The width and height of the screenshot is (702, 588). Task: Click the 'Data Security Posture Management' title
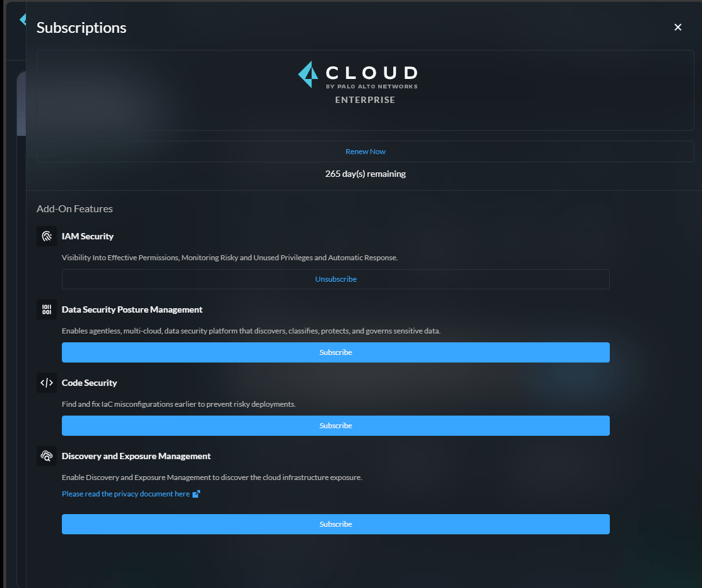click(132, 309)
